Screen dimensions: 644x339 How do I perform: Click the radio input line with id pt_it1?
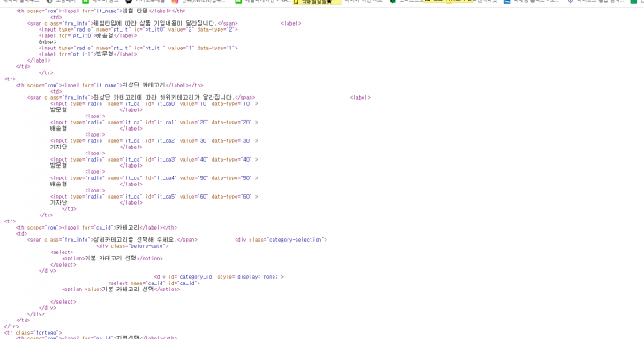click(x=139, y=48)
